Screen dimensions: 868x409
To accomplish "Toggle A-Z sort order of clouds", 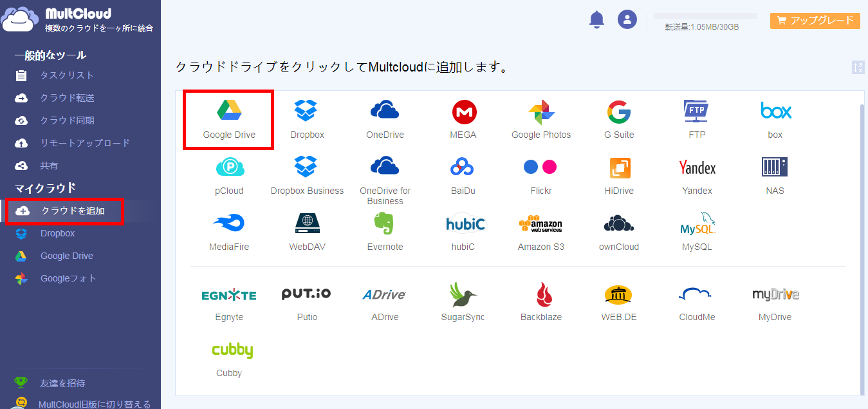I will coord(858,67).
